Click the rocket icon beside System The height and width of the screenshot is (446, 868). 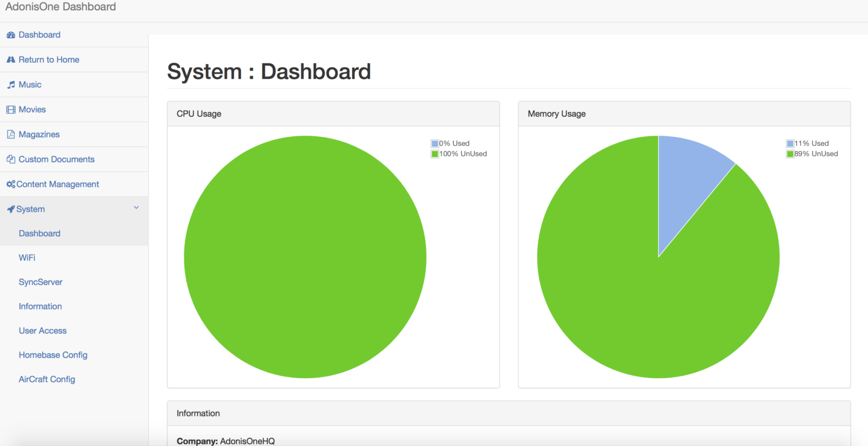pyautogui.click(x=11, y=209)
